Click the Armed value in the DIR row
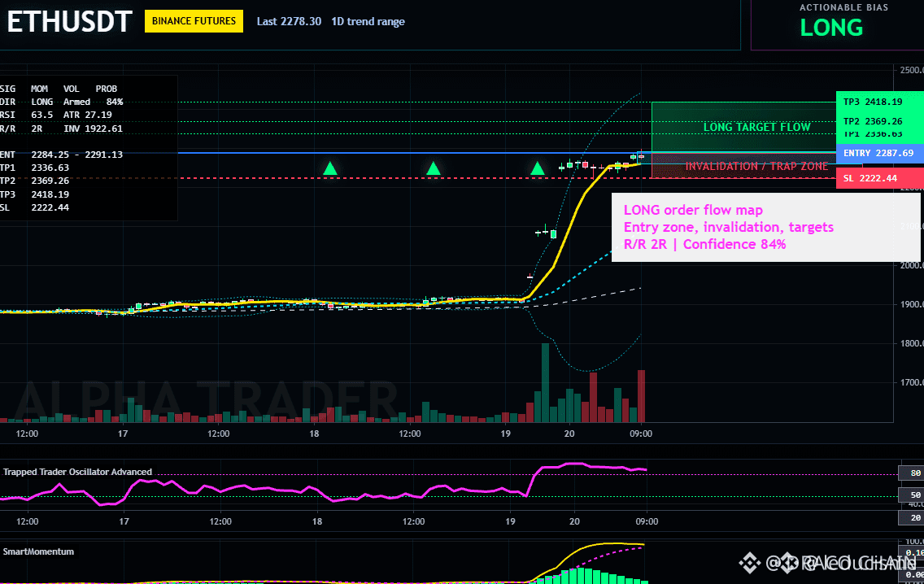Screen dimensions: 924x584 [x=76, y=102]
